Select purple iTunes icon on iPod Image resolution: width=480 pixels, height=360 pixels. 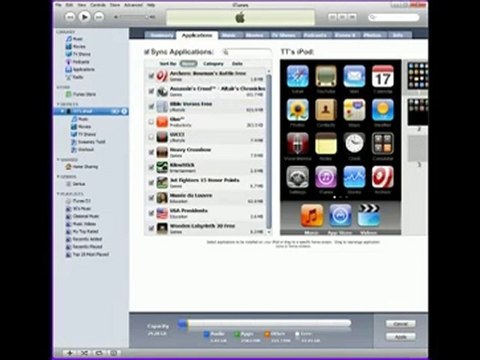tap(326, 177)
